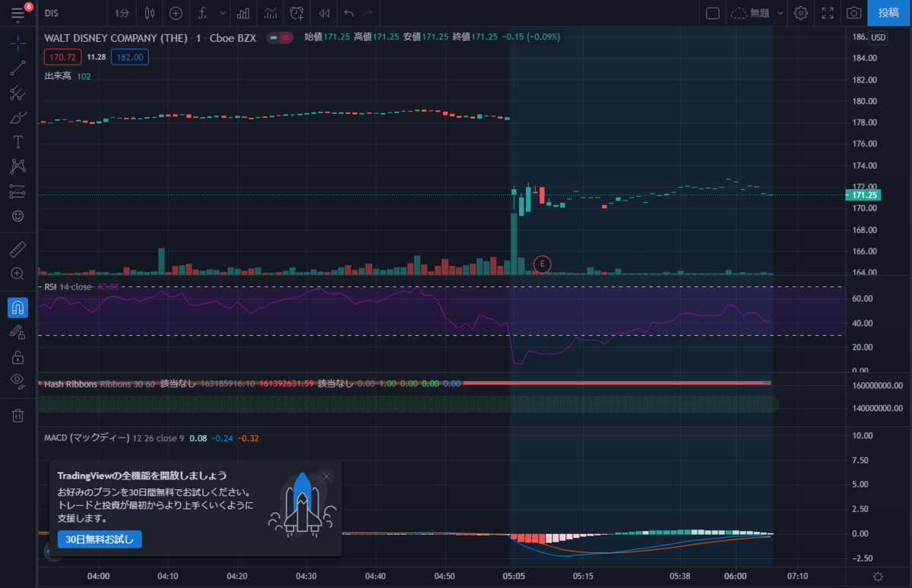Image resolution: width=912 pixels, height=588 pixels.
Task: Select the brush drawing tool
Action: coord(18,118)
